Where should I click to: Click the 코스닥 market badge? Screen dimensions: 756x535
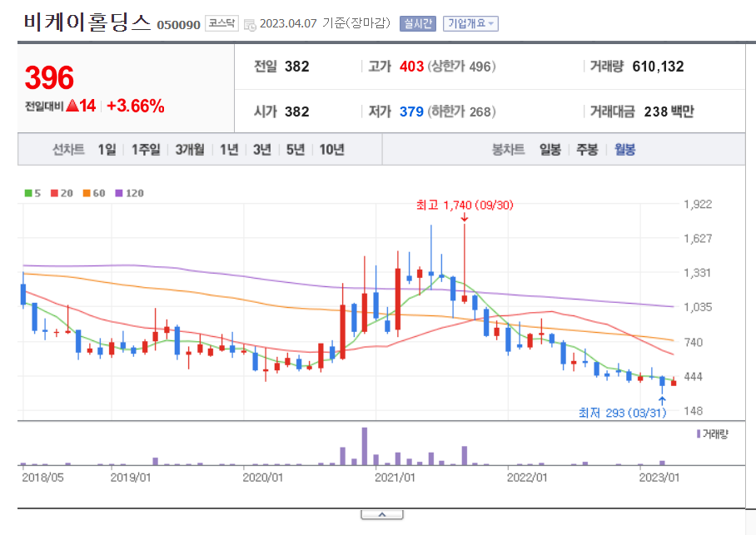[x=221, y=23]
